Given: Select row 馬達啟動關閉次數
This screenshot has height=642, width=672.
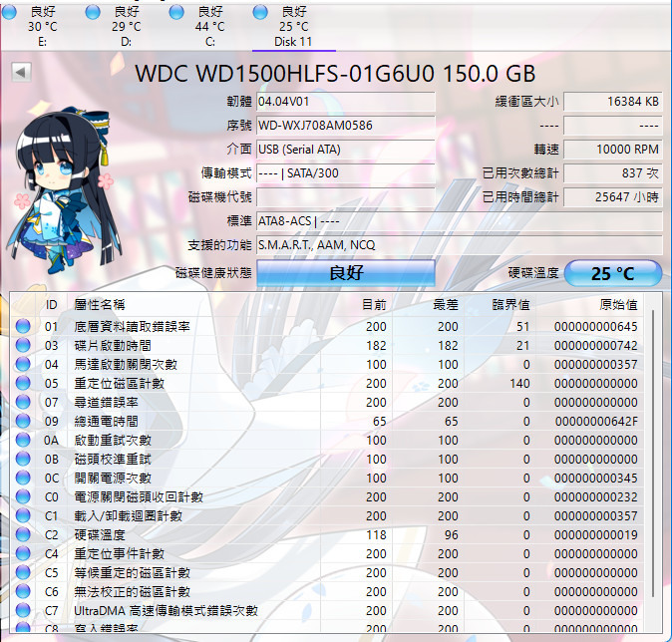Looking at the screenshot, I should 328,364.
